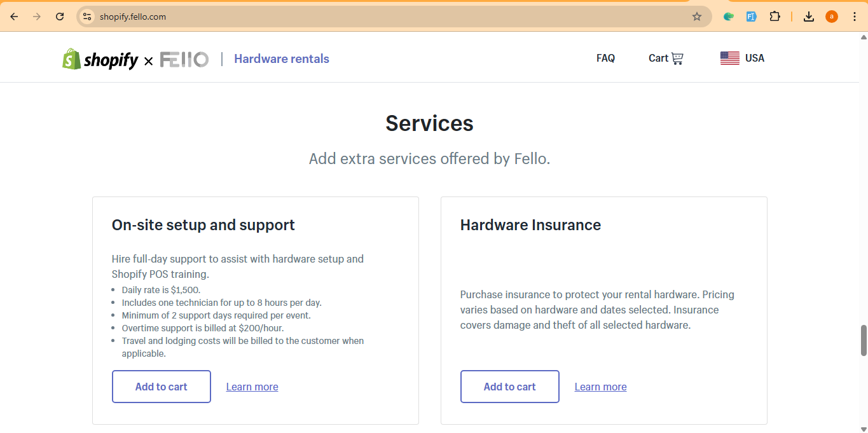Bookmark this page with the star icon
This screenshot has width=868, height=433.
[697, 17]
